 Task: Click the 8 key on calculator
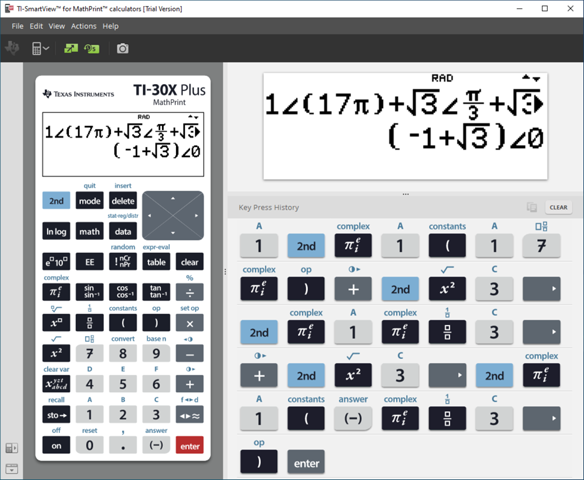(123, 353)
